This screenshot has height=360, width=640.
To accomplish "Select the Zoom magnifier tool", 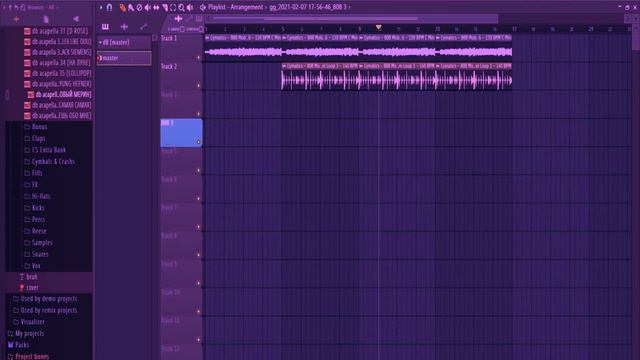I will (181, 7).
